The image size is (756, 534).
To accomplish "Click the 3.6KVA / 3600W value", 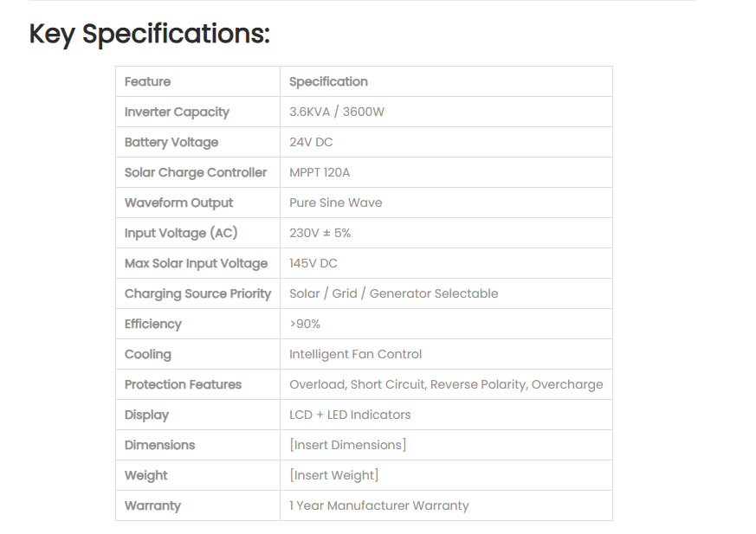I will [337, 112].
